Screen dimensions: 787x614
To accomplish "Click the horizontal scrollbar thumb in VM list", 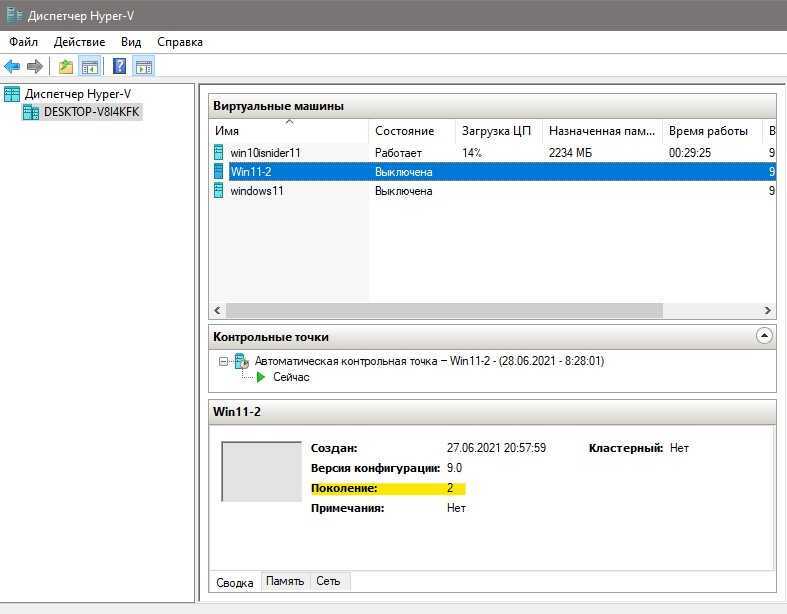I will 444,310.
